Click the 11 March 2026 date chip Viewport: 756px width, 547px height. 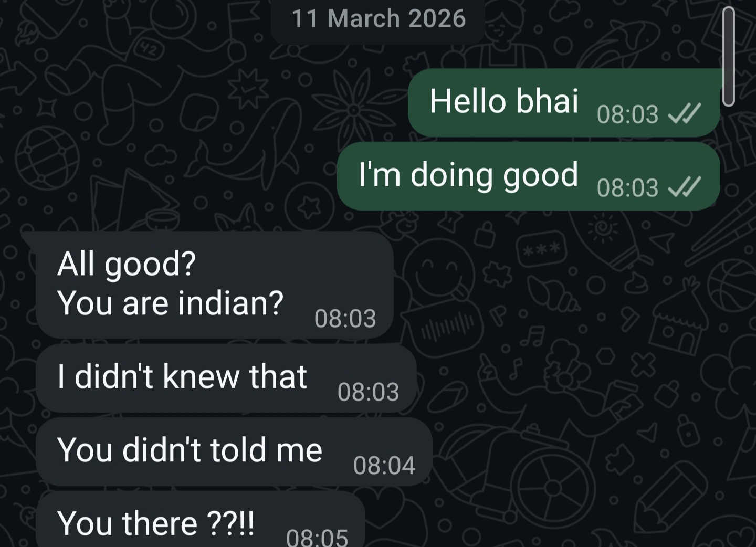tap(379, 19)
